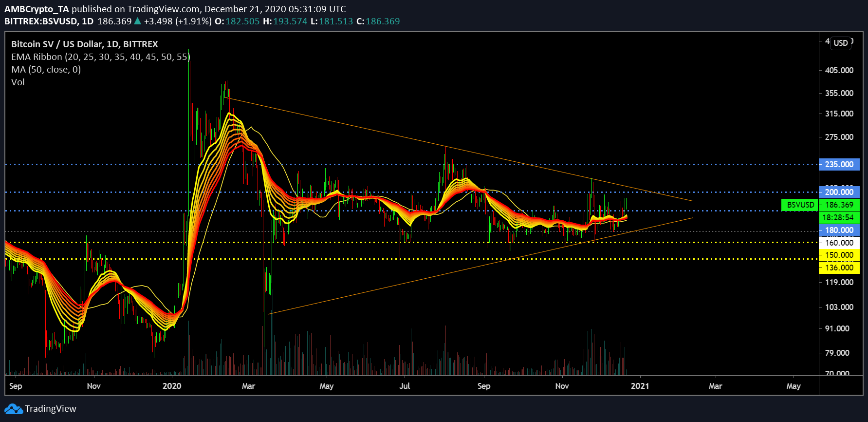The height and width of the screenshot is (422, 868).
Task: Click the 79.000 price axis label
Action: [x=837, y=353]
